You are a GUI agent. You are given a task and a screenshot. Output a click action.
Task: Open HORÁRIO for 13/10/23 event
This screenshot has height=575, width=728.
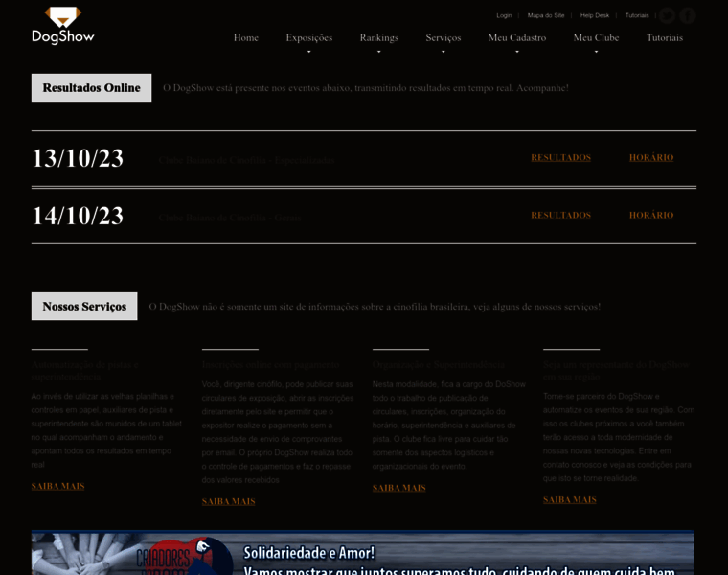pyautogui.click(x=651, y=158)
